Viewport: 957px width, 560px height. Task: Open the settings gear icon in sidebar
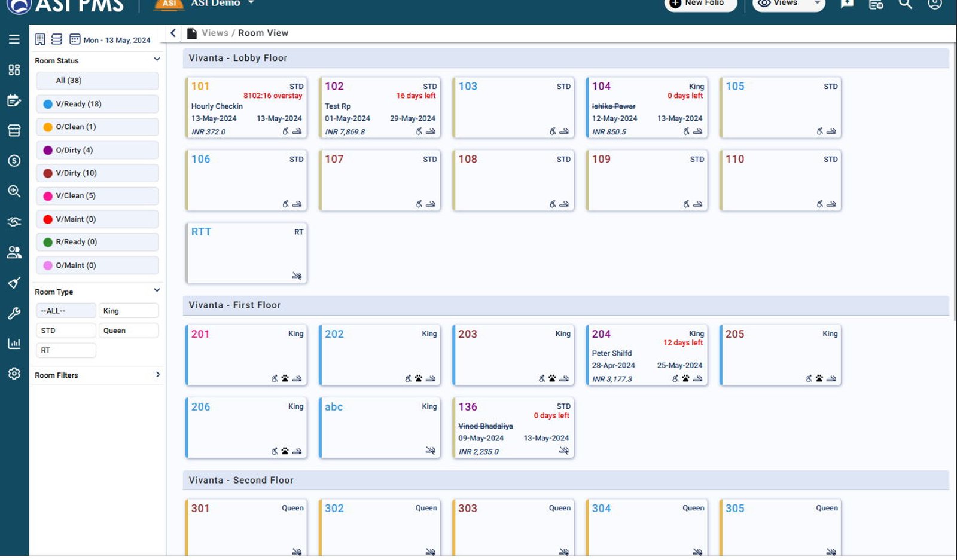pyautogui.click(x=14, y=374)
